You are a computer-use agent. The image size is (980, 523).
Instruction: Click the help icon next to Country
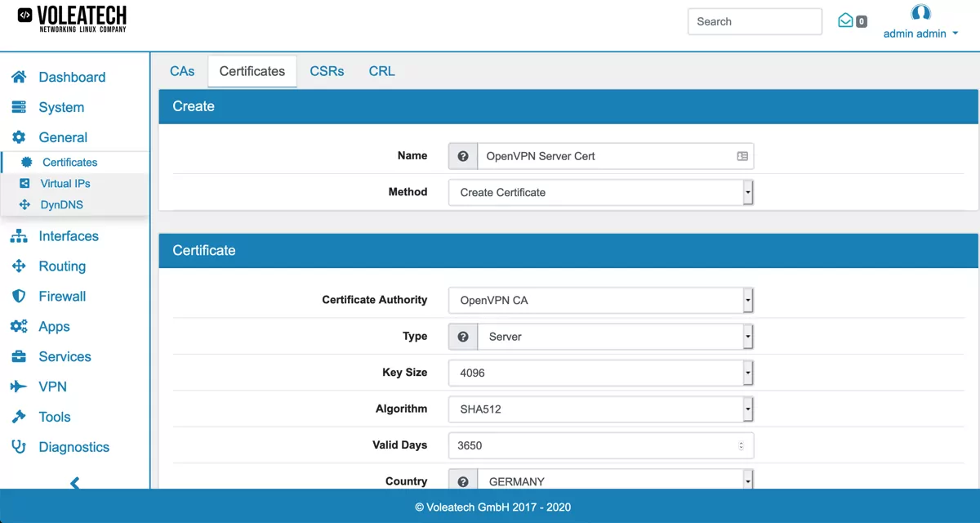(x=462, y=481)
